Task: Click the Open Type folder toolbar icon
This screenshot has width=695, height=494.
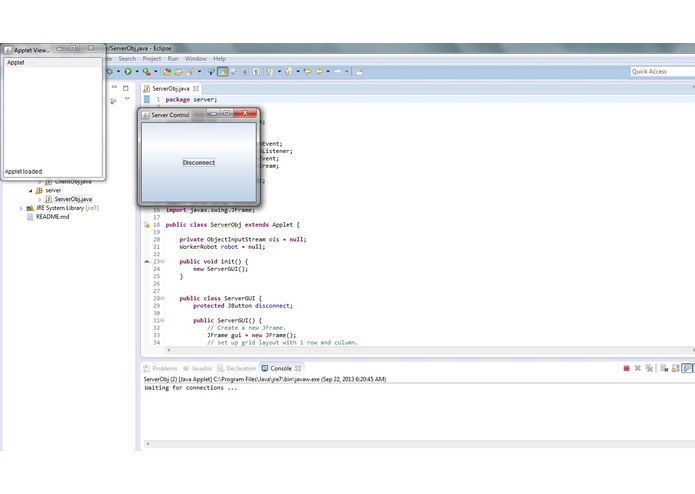Action: (178, 71)
